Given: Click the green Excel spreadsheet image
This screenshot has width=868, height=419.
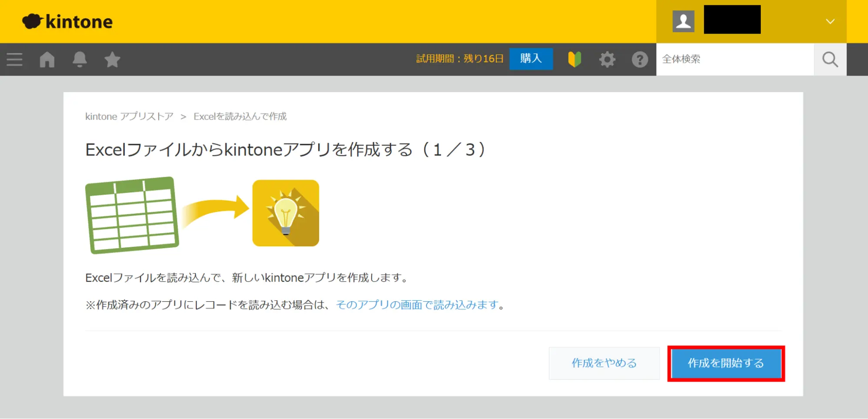Looking at the screenshot, I should pyautogui.click(x=132, y=215).
